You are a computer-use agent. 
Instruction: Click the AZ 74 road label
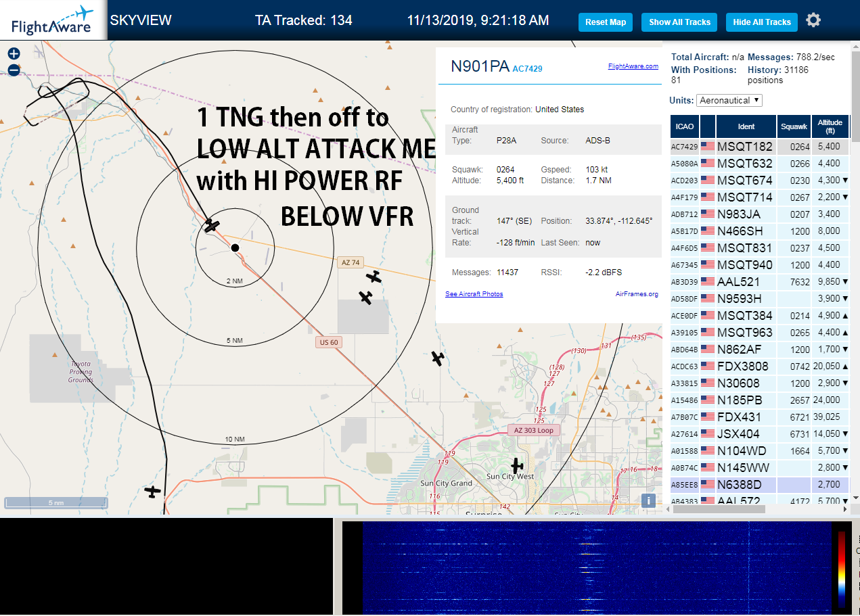pos(350,262)
